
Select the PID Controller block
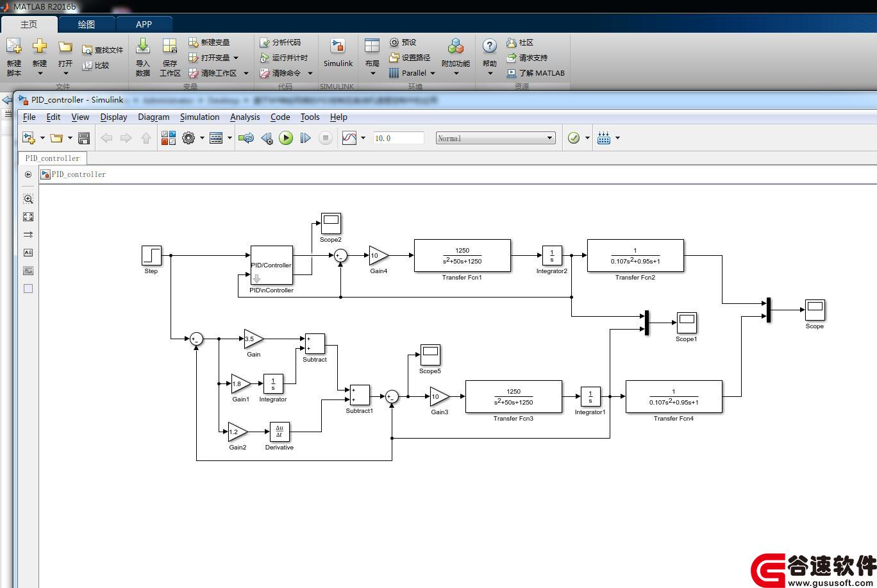point(272,265)
